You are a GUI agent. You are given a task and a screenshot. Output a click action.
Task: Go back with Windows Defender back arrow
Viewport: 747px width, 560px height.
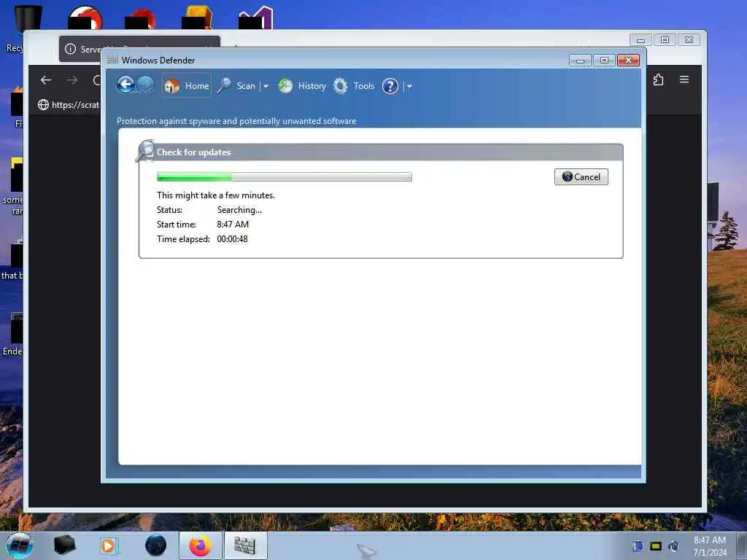125,85
